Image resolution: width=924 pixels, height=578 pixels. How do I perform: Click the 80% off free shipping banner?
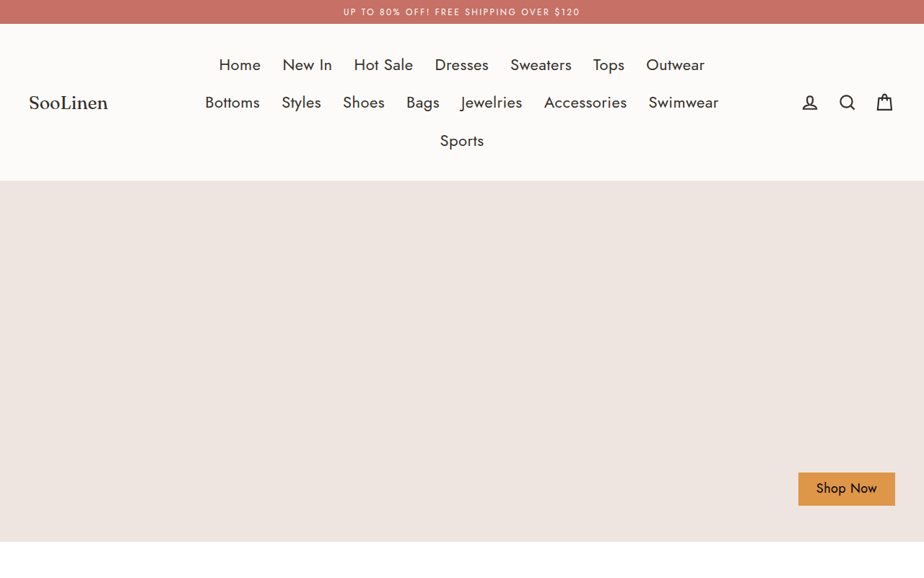pos(462,12)
